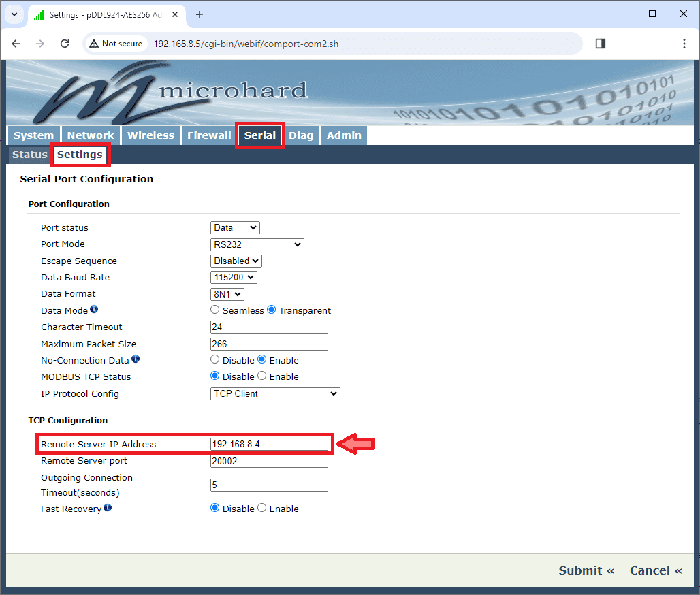The image size is (700, 595).
Task: Click the Fast Recovery info icon
Action: [x=108, y=508]
